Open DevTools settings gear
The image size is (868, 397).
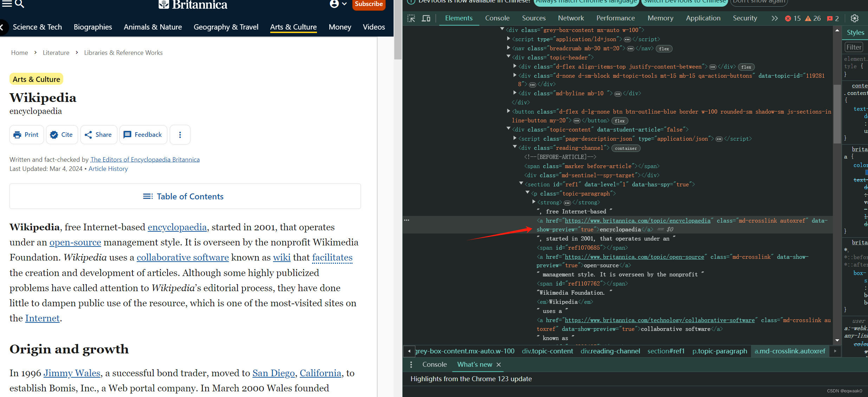point(854,18)
